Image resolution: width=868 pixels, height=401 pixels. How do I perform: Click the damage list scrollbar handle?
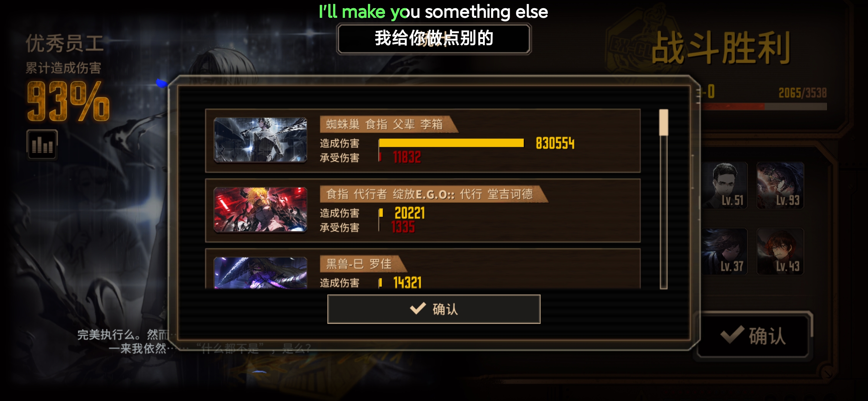pyautogui.click(x=664, y=123)
